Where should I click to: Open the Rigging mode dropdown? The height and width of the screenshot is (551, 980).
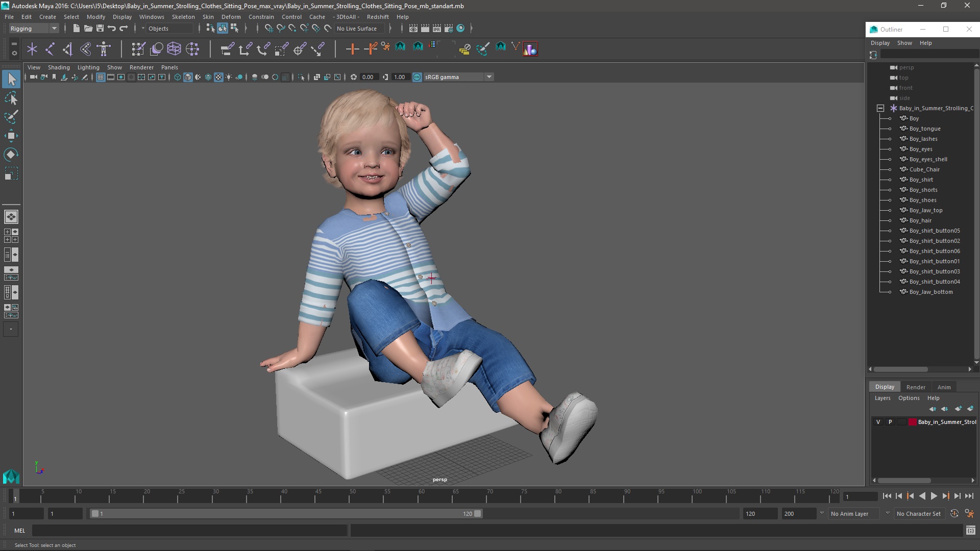tap(54, 28)
